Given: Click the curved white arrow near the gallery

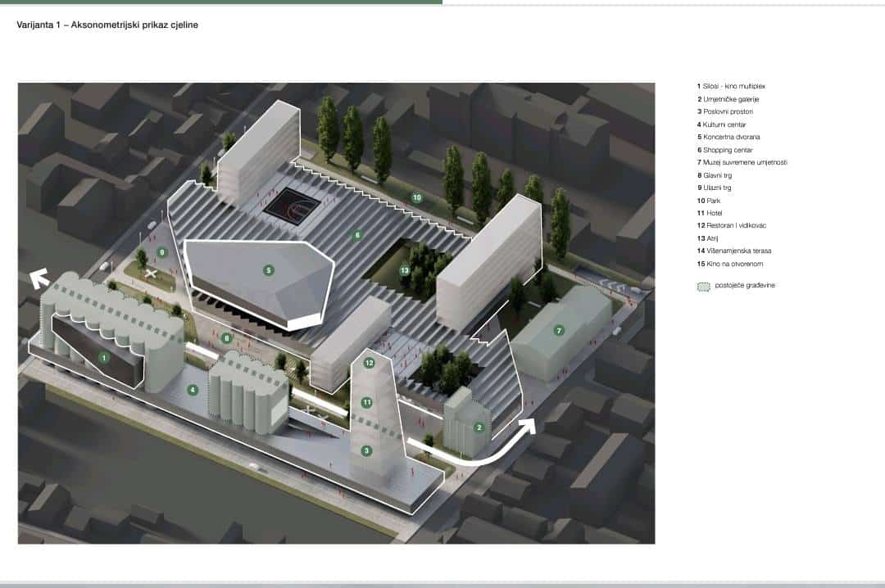Looking at the screenshot, I should point(483,446).
